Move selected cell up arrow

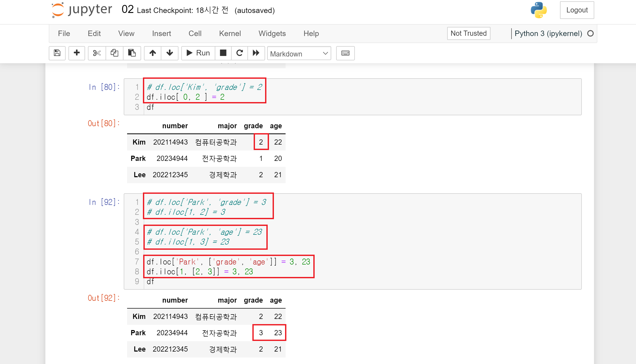[x=153, y=53]
